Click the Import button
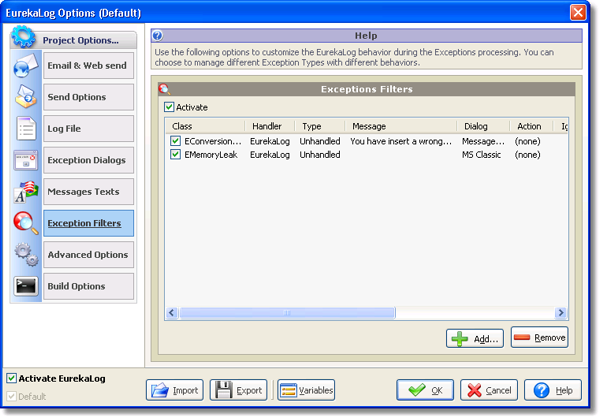 click(174, 390)
